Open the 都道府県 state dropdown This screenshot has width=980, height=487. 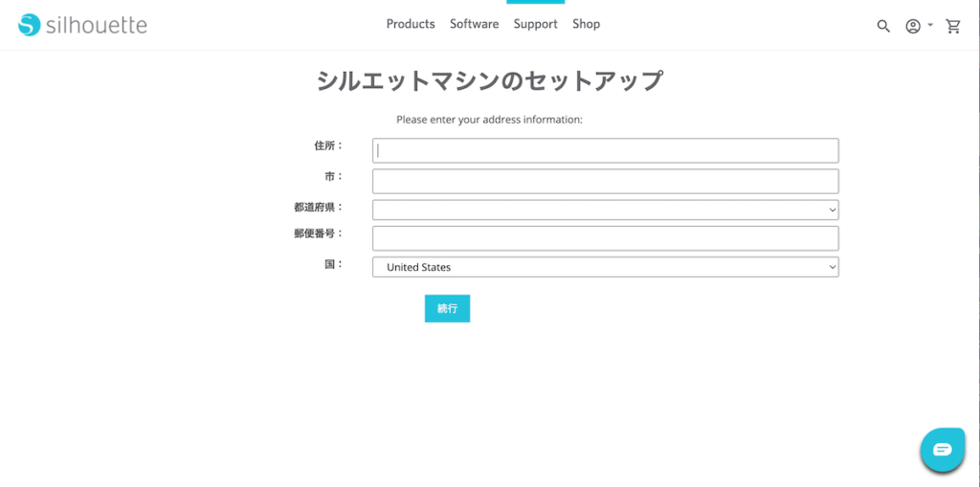click(x=605, y=210)
